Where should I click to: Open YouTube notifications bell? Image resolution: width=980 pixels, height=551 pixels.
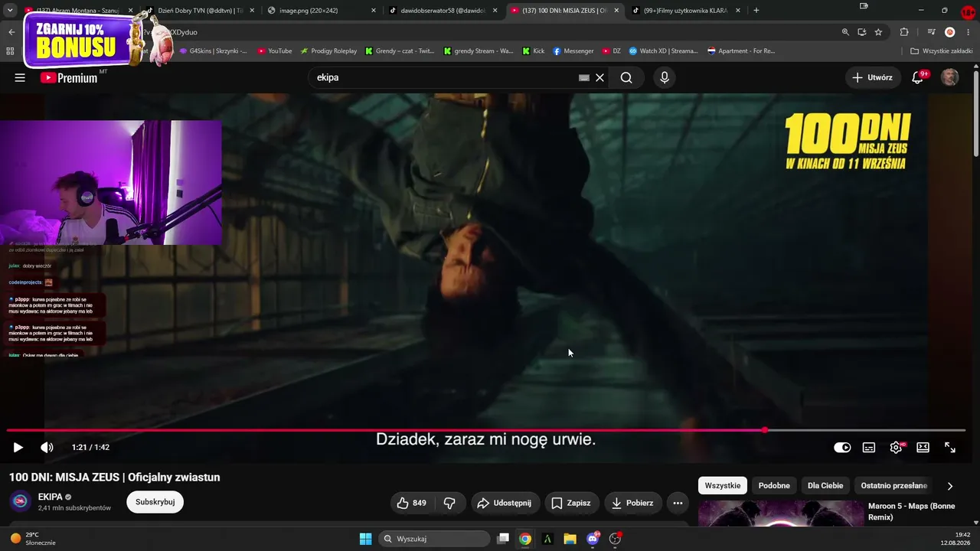pos(918,77)
